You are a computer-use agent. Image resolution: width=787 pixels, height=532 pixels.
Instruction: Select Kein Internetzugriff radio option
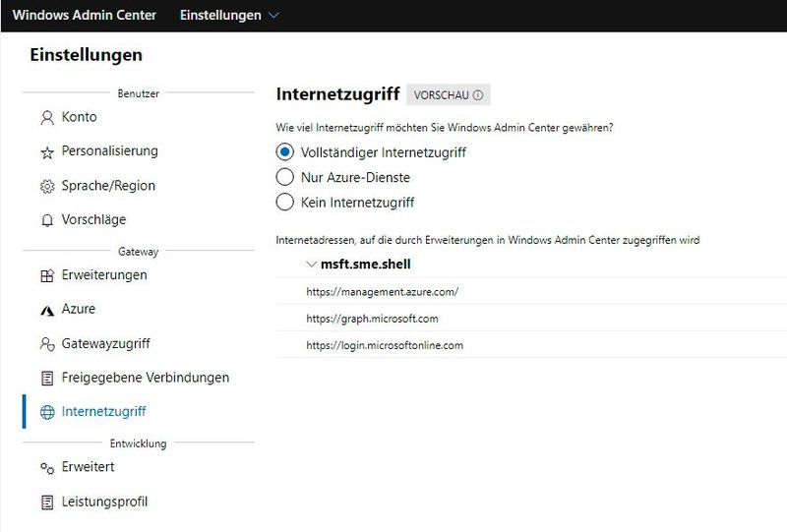click(x=284, y=203)
